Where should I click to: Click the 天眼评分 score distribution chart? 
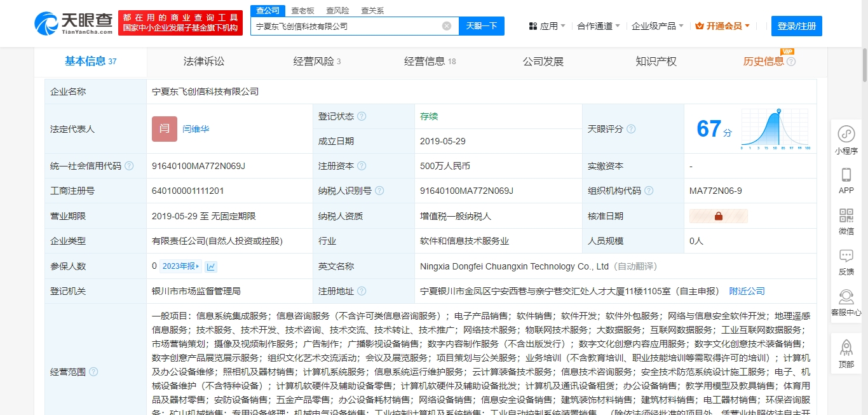tap(775, 129)
